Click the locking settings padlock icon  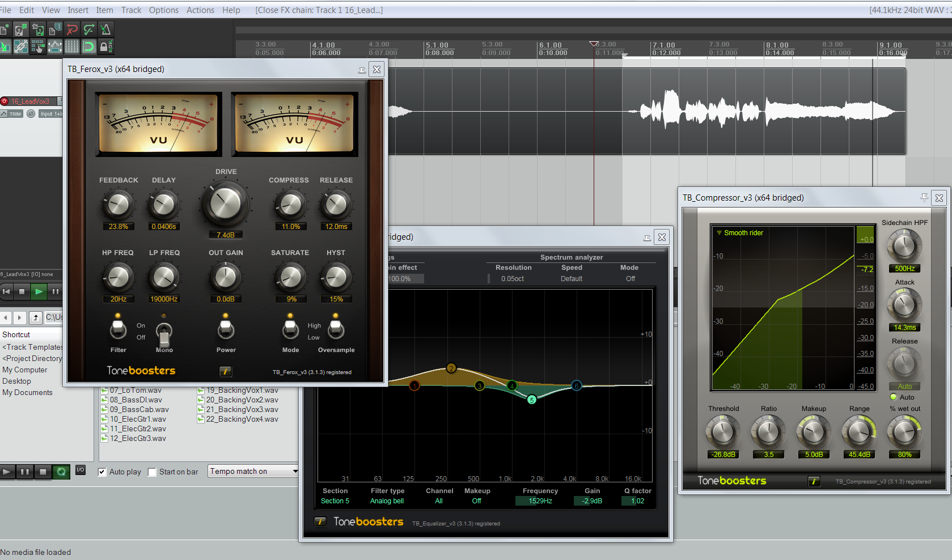pos(105,46)
